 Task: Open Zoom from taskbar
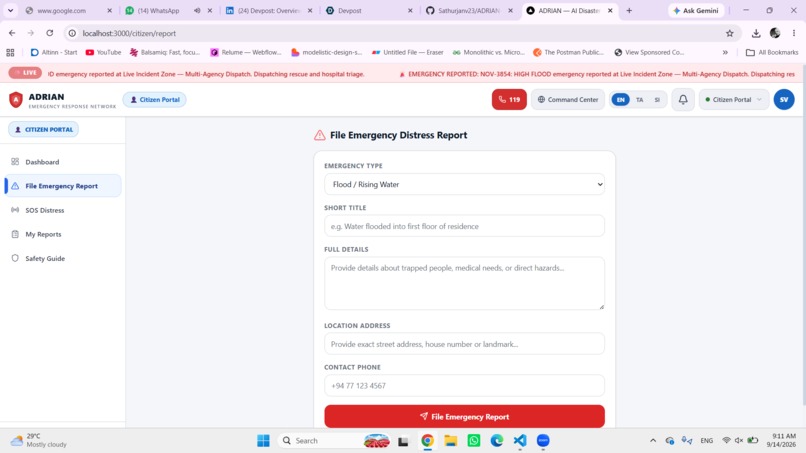543,441
